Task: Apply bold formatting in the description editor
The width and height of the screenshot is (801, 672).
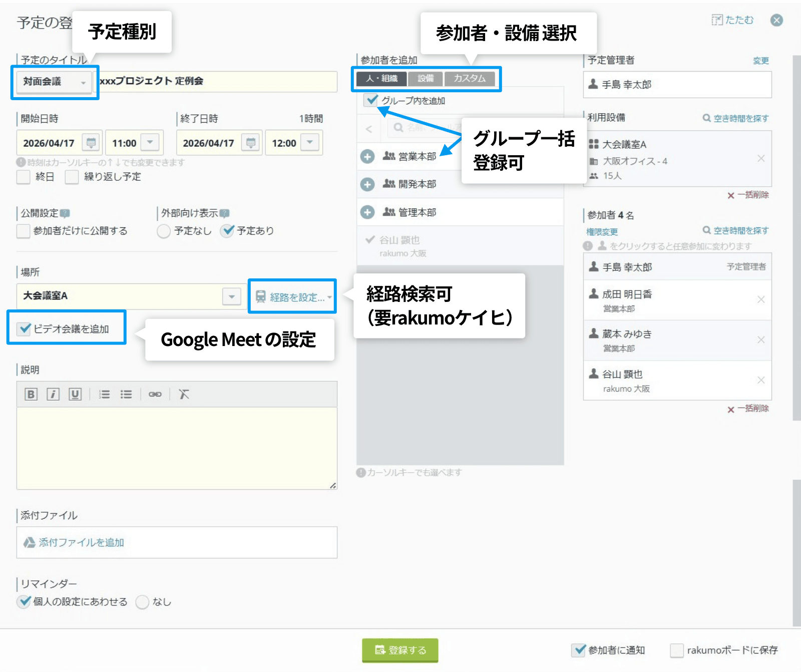Action: pos(32,394)
